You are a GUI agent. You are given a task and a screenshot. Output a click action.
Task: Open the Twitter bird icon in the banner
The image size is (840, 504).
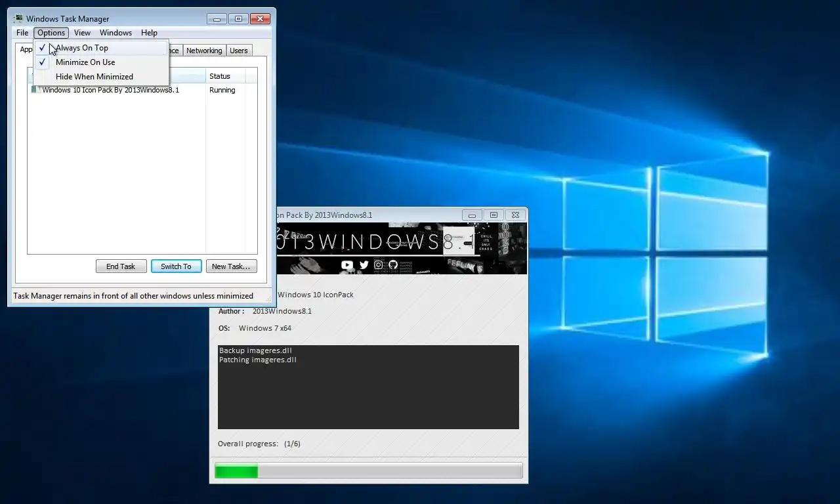point(364,265)
